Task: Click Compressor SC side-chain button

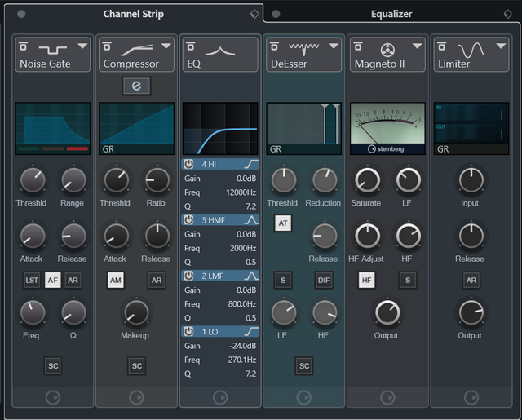Action: pyautogui.click(x=137, y=365)
